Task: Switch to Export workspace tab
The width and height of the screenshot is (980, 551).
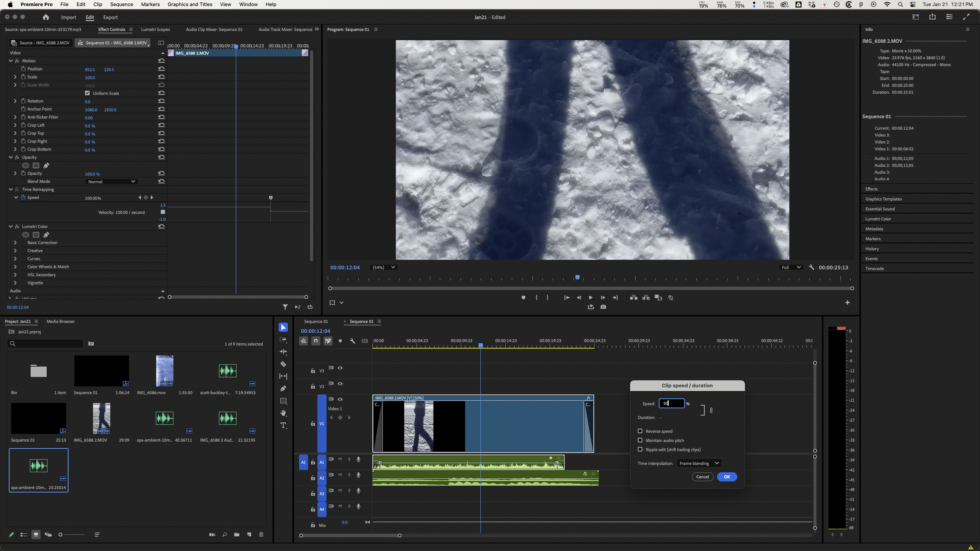Action: 110,17
